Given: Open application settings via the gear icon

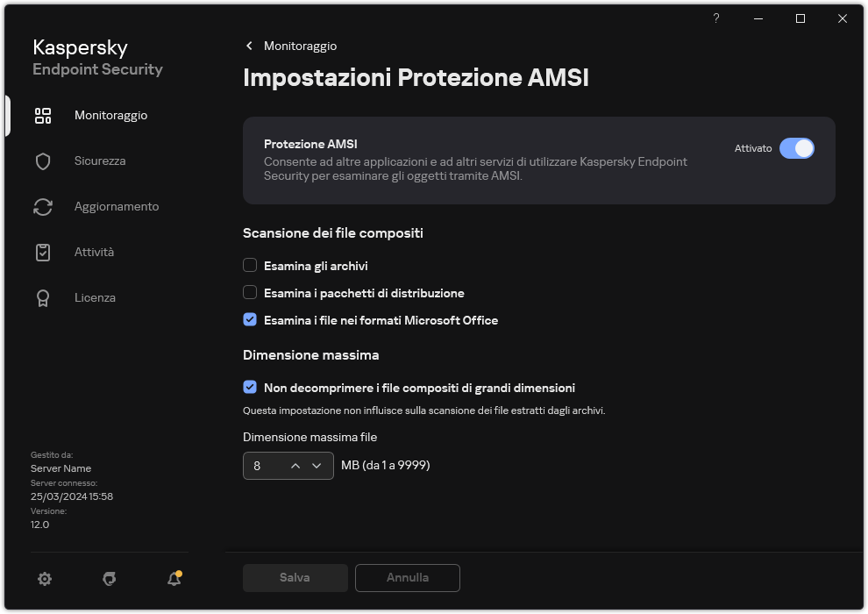Looking at the screenshot, I should pos(44,579).
